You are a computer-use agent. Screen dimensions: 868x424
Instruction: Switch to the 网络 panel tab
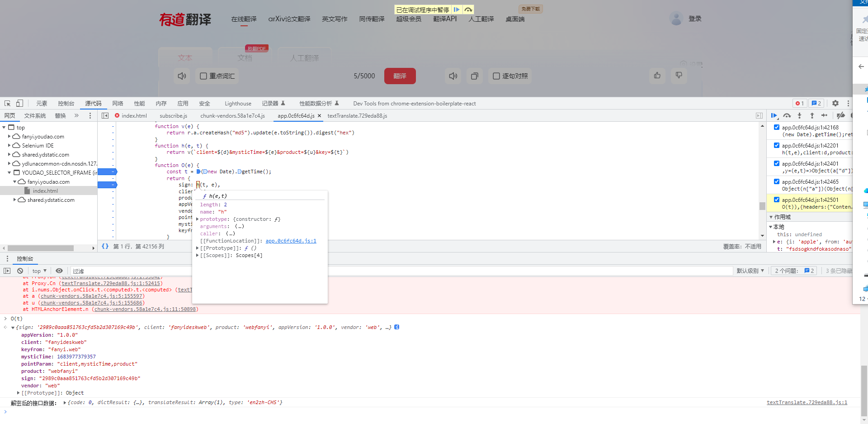point(118,104)
